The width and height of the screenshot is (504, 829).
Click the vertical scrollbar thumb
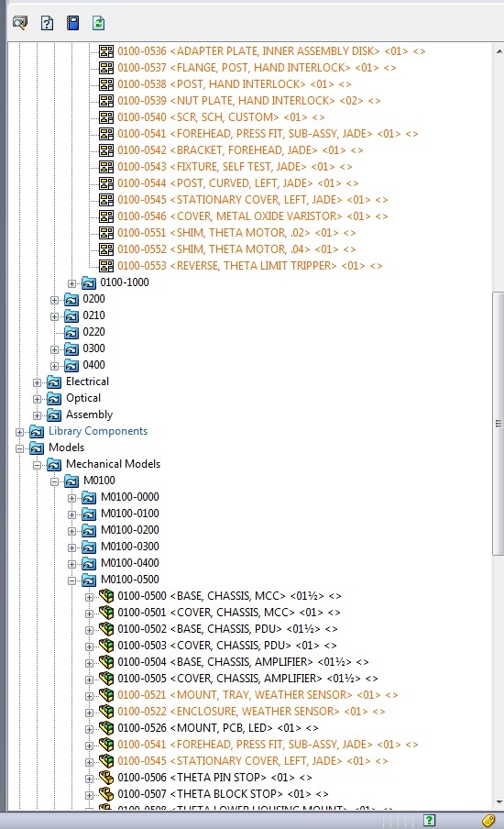click(499, 423)
